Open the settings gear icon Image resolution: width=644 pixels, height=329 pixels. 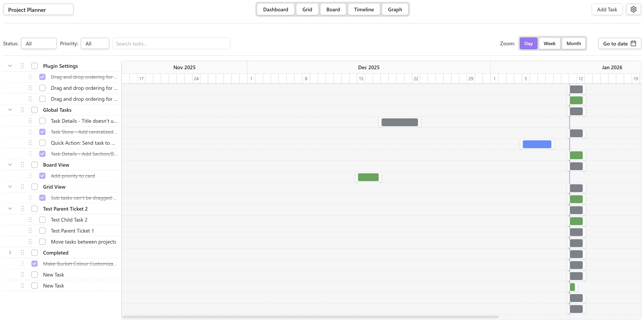pyautogui.click(x=633, y=9)
